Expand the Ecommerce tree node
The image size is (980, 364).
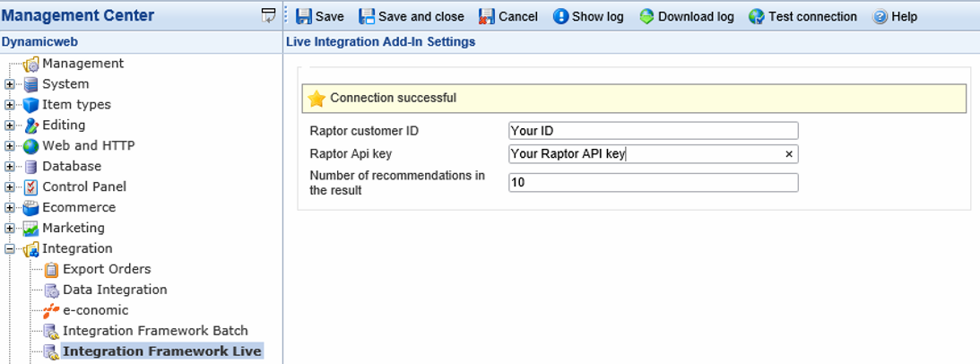tap(10, 208)
